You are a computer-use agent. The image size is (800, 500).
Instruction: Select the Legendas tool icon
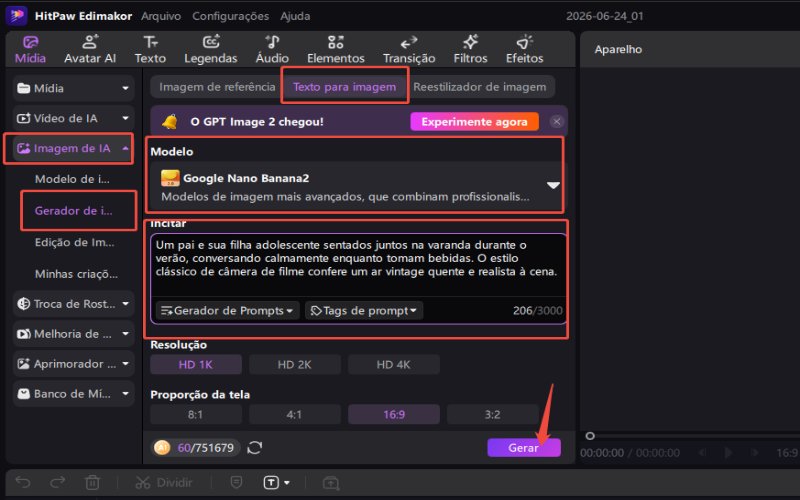(211, 42)
